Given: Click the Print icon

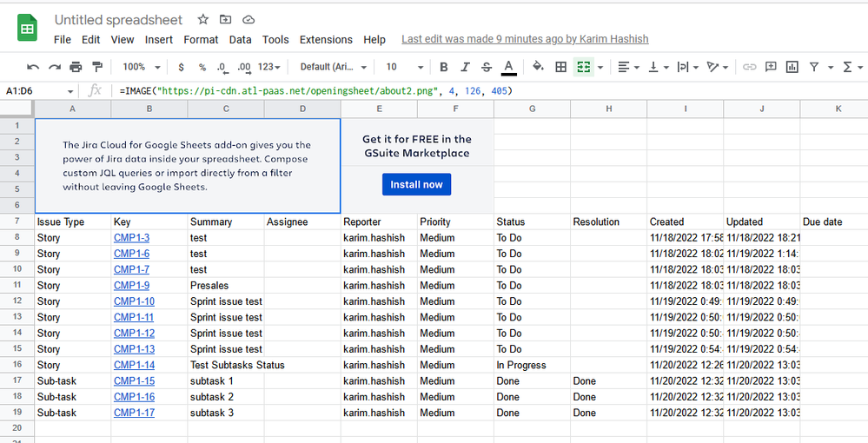Looking at the screenshot, I should click(76, 67).
